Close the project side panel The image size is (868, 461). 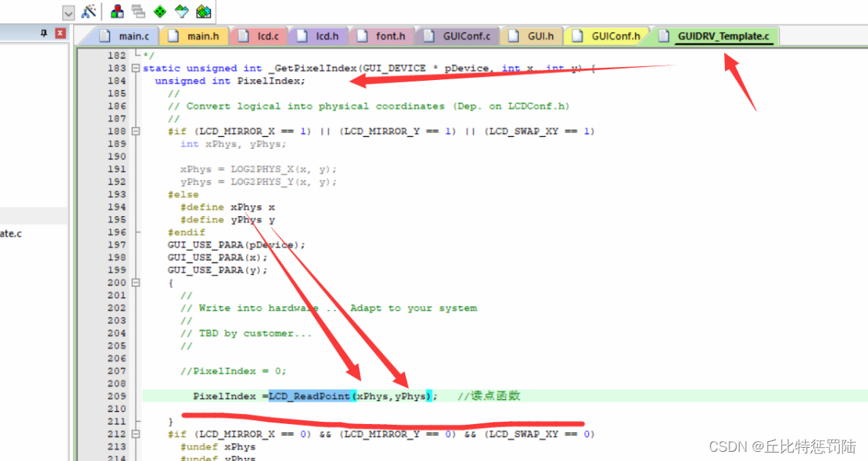point(60,33)
